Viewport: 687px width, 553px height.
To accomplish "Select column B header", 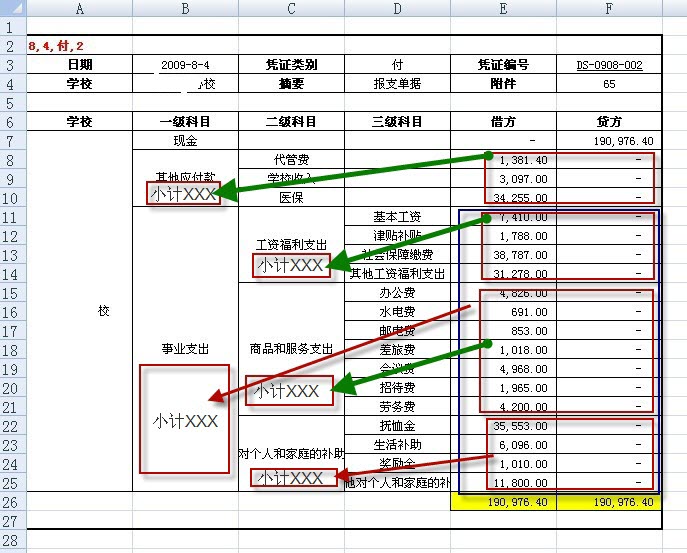I will click(x=185, y=8).
